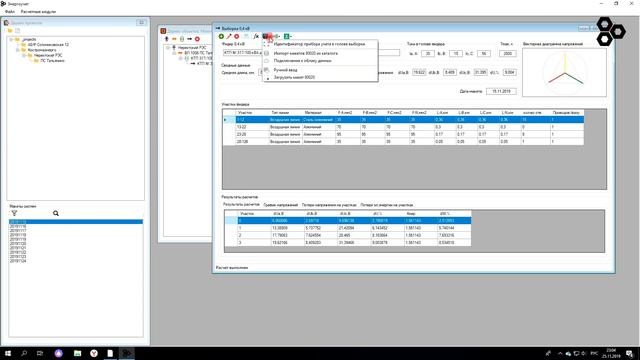Click black arrow icon in middle window toolbar
This screenshot has width=640, height=360.
tap(189, 39)
